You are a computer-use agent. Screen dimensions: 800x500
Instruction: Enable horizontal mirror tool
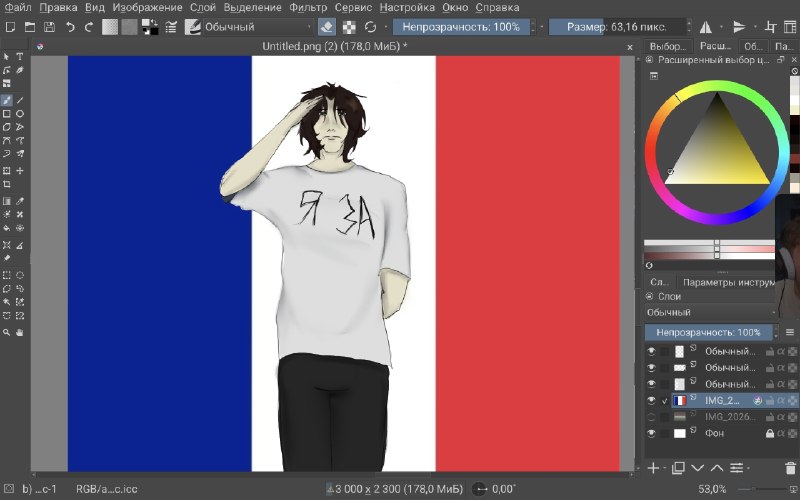coord(706,27)
